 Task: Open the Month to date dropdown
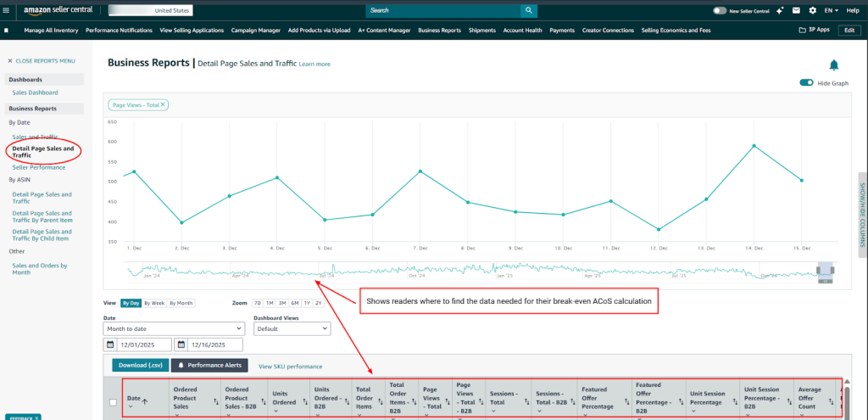tap(174, 328)
